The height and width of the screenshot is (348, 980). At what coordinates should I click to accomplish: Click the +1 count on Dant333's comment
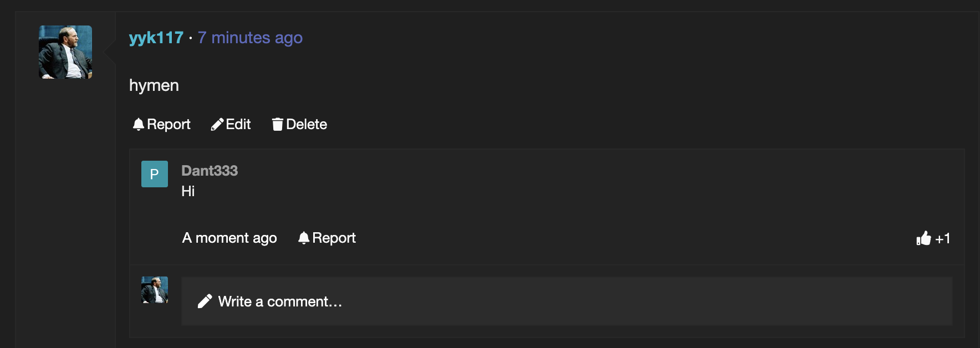(x=943, y=238)
